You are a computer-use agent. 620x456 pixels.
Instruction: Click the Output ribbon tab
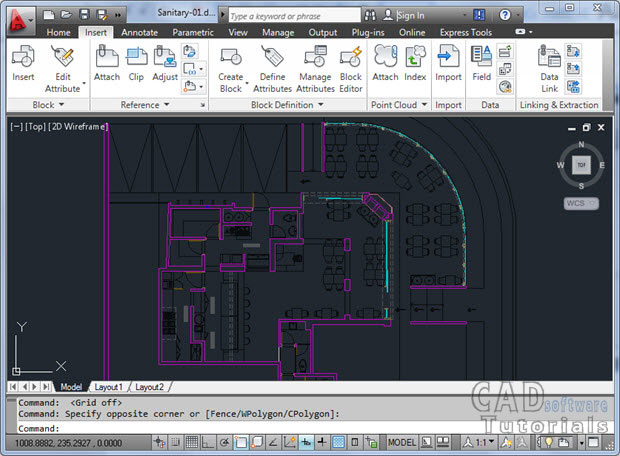[x=323, y=32]
